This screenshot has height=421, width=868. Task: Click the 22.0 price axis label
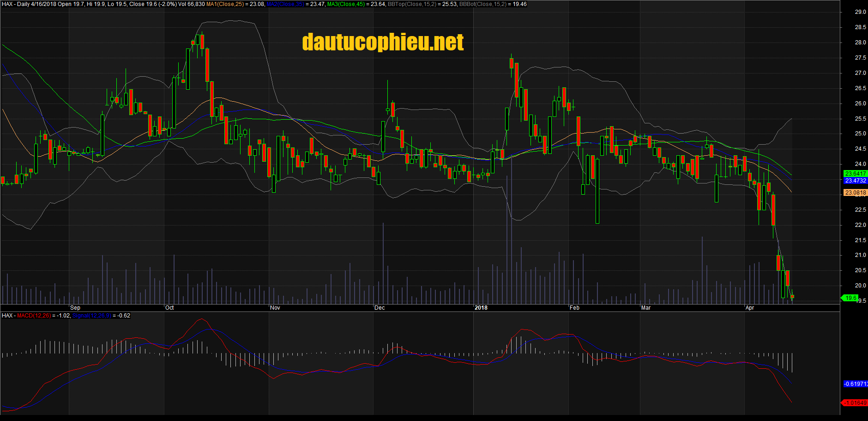pyautogui.click(x=861, y=225)
